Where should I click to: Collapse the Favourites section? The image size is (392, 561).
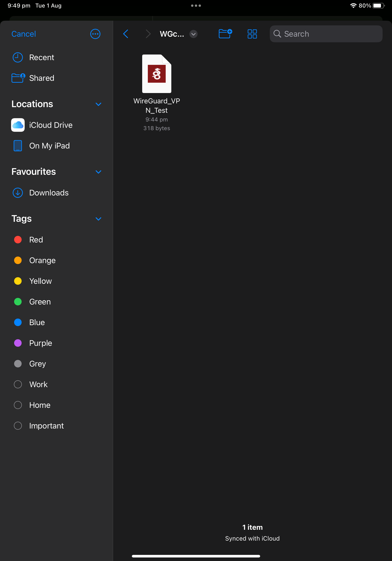pyautogui.click(x=98, y=172)
